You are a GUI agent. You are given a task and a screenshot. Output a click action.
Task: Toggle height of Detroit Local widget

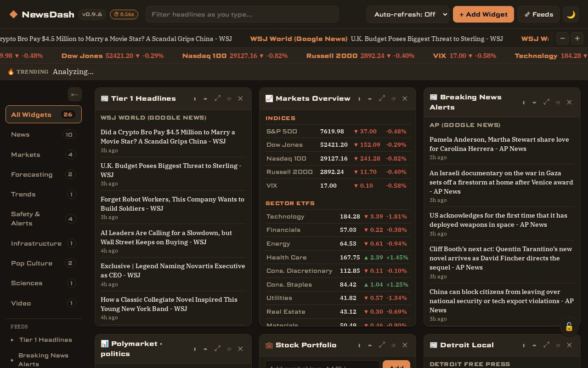[x=524, y=345]
